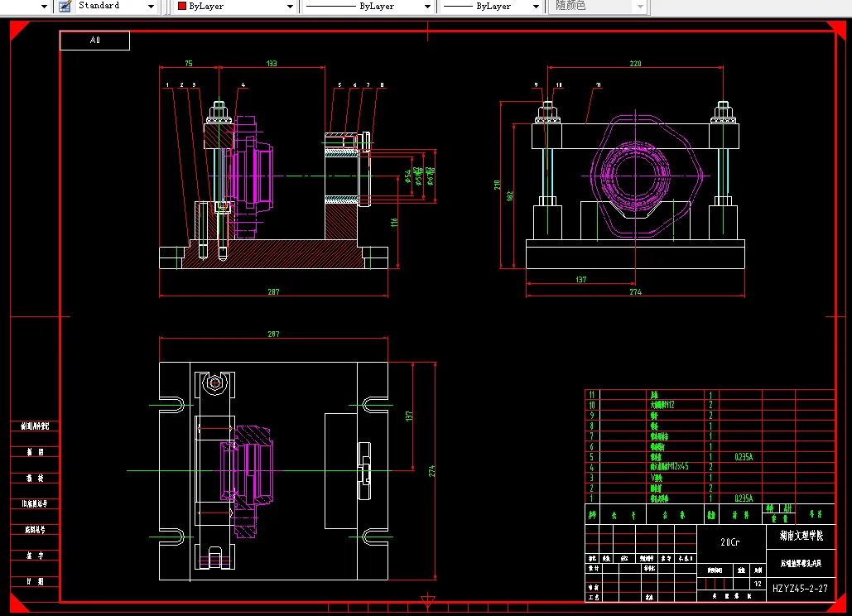Select the 湖南文理学院 school name
Viewport: 852px width, 616px height.
click(x=801, y=536)
